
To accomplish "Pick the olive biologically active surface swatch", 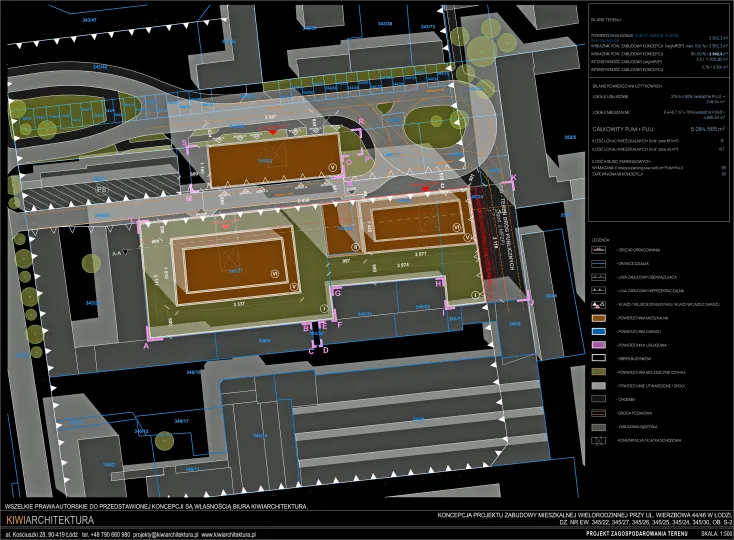I will tap(600, 370).
